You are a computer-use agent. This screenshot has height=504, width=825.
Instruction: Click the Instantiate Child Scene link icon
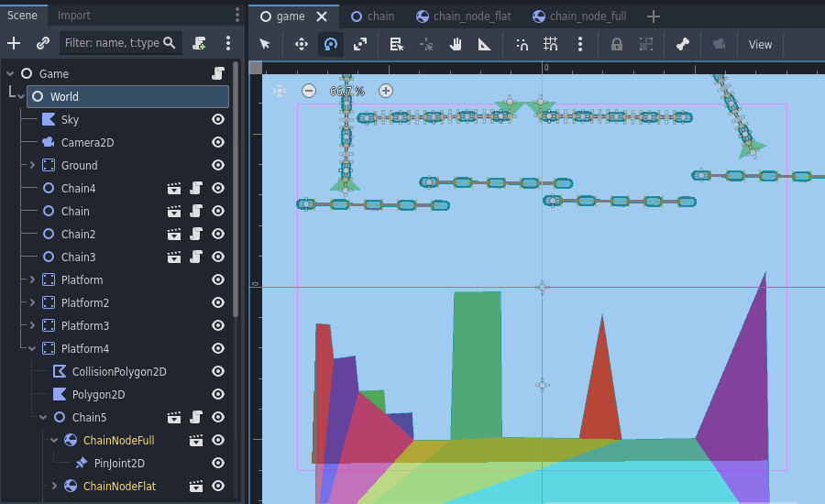point(42,43)
